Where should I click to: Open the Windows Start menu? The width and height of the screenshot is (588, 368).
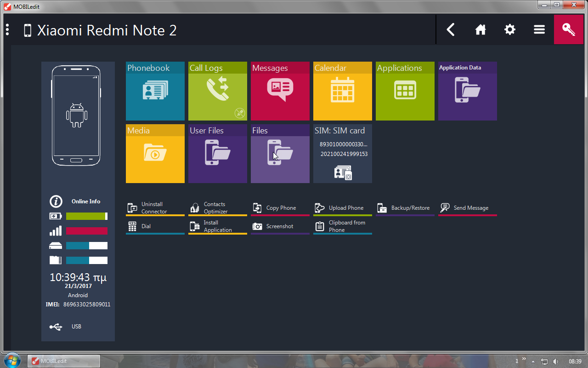pyautogui.click(x=12, y=360)
